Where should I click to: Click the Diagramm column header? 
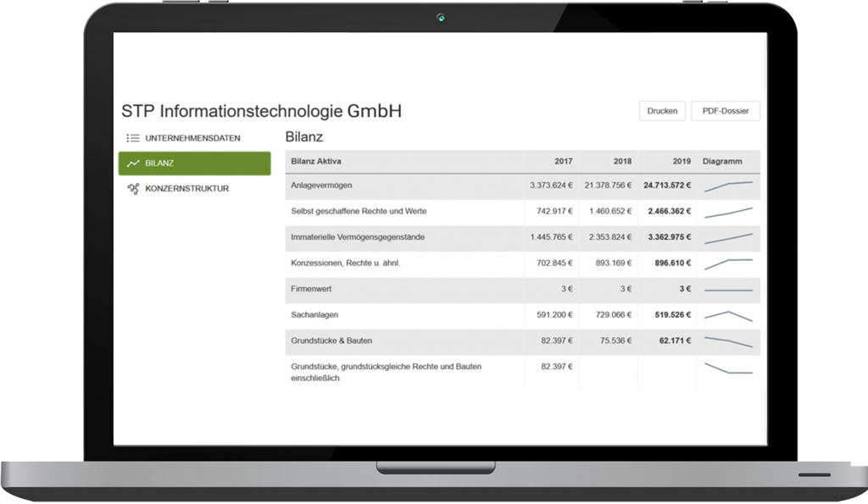click(x=722, y=161)
